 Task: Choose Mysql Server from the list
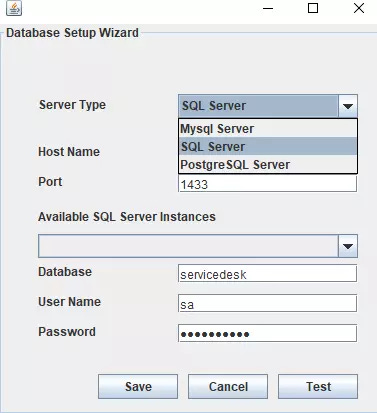268,129
